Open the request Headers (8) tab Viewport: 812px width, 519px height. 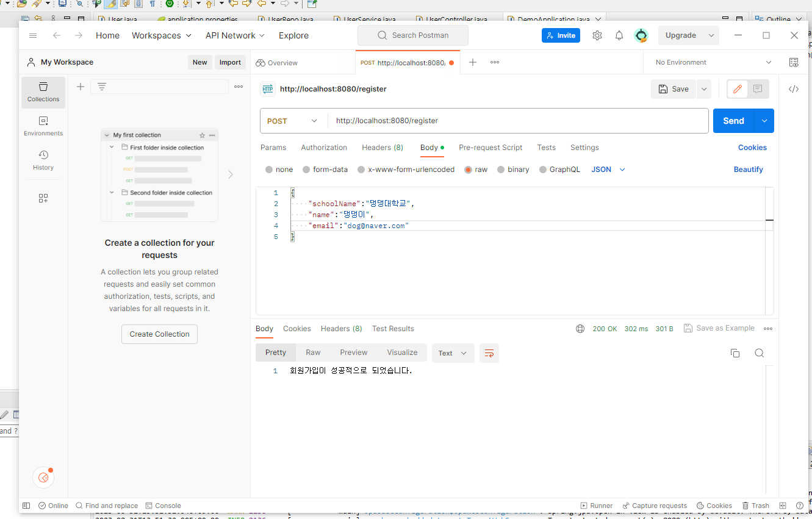(x=383, y=148)
